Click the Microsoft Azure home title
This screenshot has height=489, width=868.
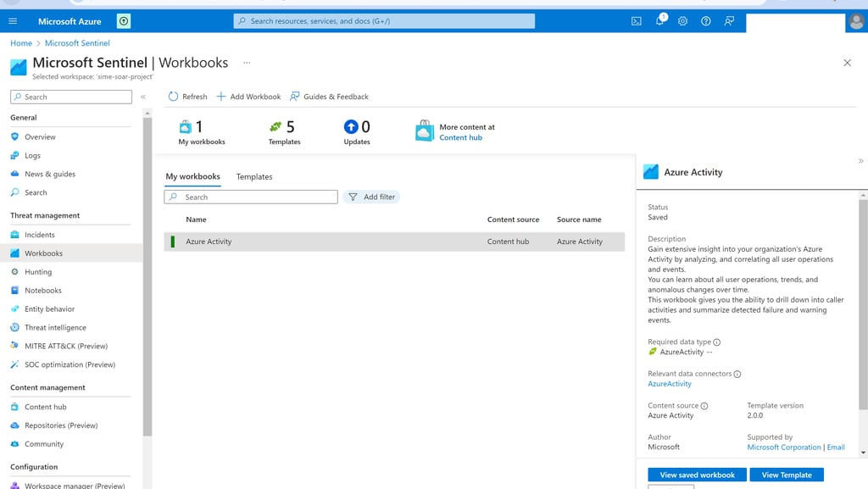point(70,21)
